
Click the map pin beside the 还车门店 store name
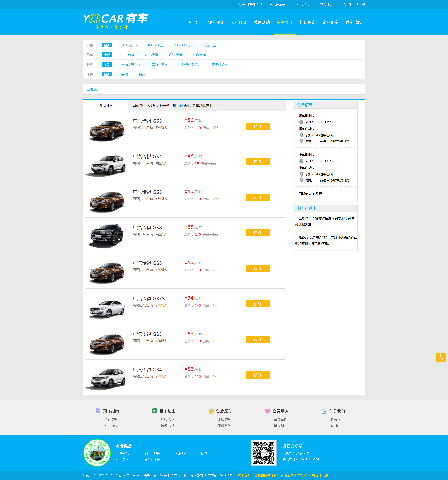coord(301,174)
